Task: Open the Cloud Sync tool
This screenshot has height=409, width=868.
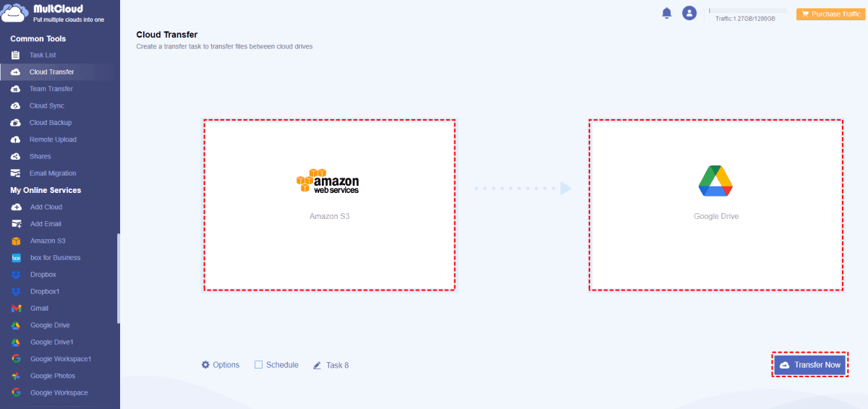Action: [x=46, y=106]
